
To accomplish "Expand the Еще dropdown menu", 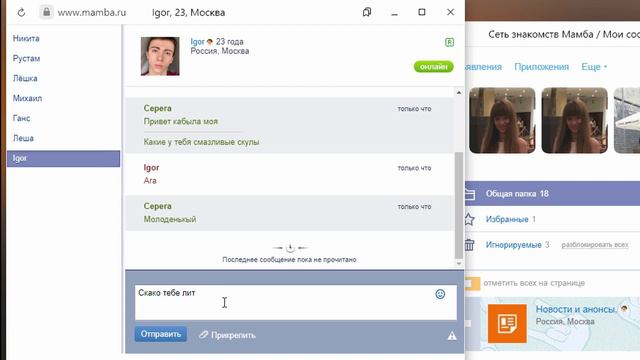I will 594,67.
